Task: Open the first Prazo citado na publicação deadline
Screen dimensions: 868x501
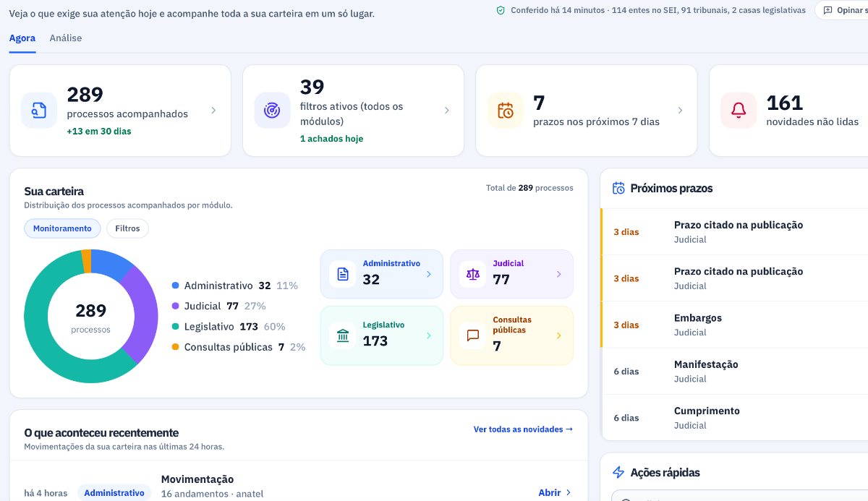Action: [x=734, y=232]
